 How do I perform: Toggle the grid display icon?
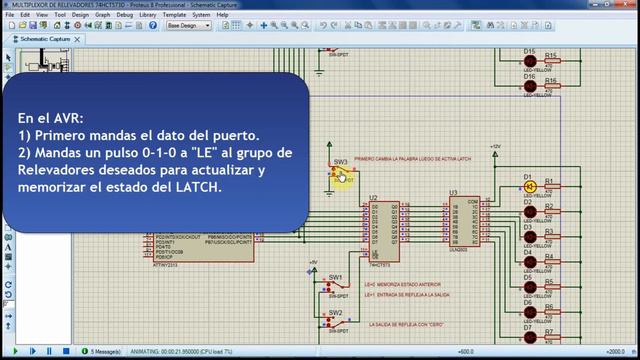[236, 25]
